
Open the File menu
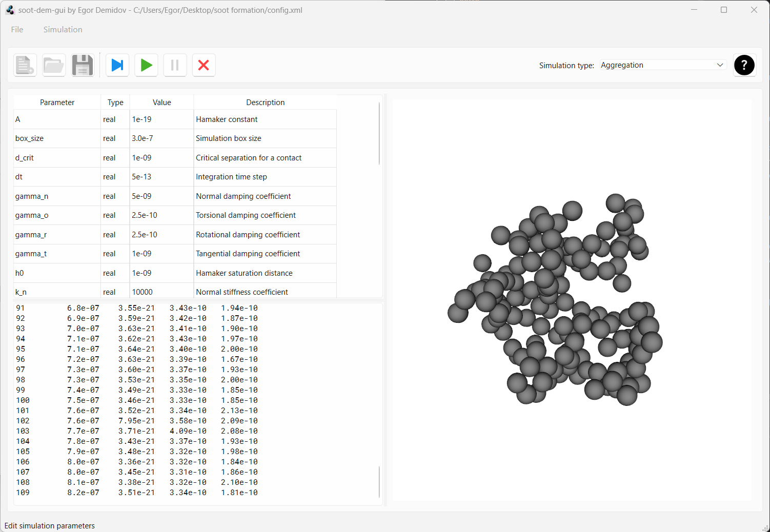pyautogui.click(x=17, y=29)
